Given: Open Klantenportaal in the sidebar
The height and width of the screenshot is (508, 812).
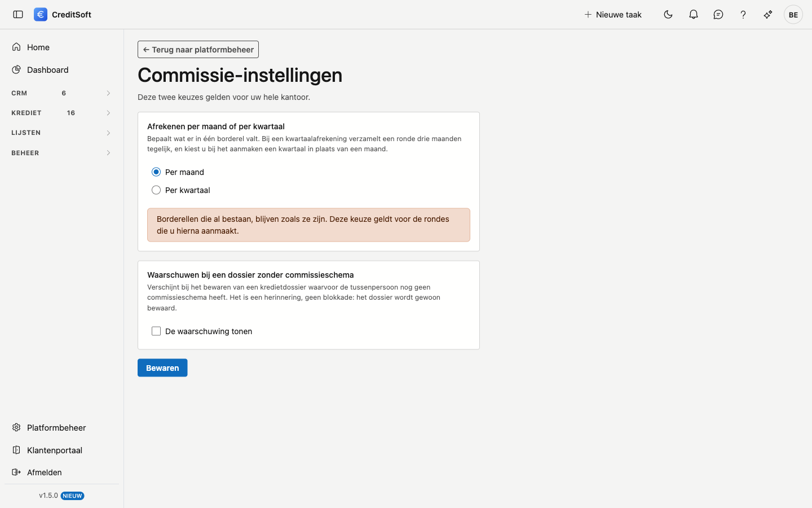Looking at the screenshot, I should pyautogui.click(x=61, y=450).
